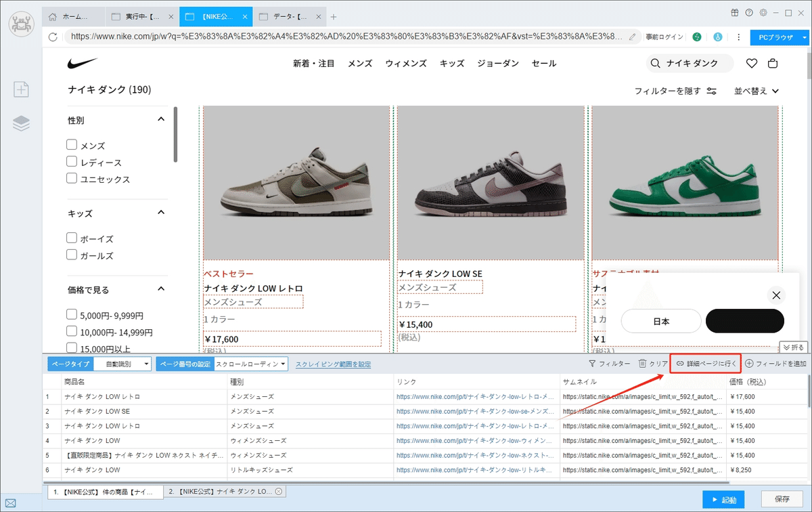Click the ナイキ ダンク LOW SE product image

pos(491,184)
